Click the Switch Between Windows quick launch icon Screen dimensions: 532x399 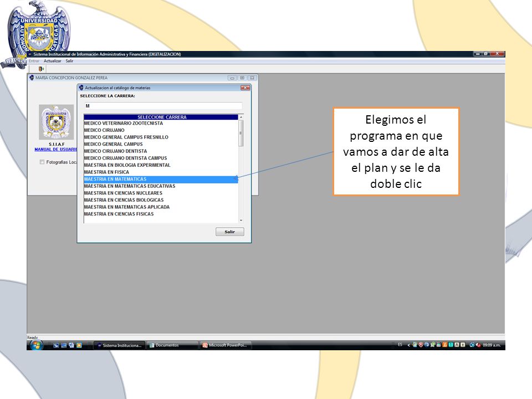pos(71,345)
